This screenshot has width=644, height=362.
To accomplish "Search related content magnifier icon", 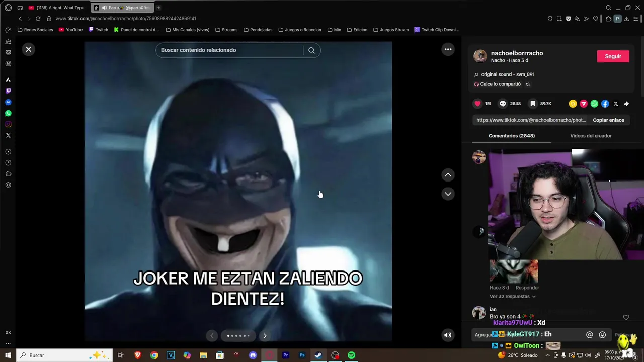I will (x=311, y=50).
